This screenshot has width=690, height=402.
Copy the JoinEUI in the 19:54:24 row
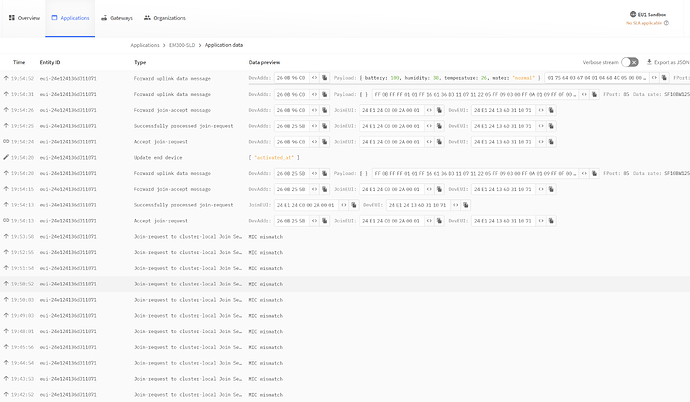(x=439, y=142)
